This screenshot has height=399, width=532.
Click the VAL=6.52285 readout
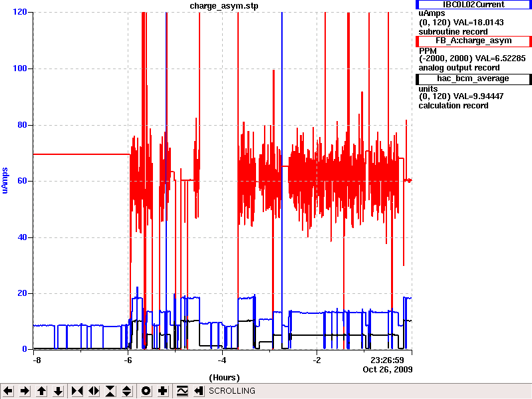click(x=500, y=59)
